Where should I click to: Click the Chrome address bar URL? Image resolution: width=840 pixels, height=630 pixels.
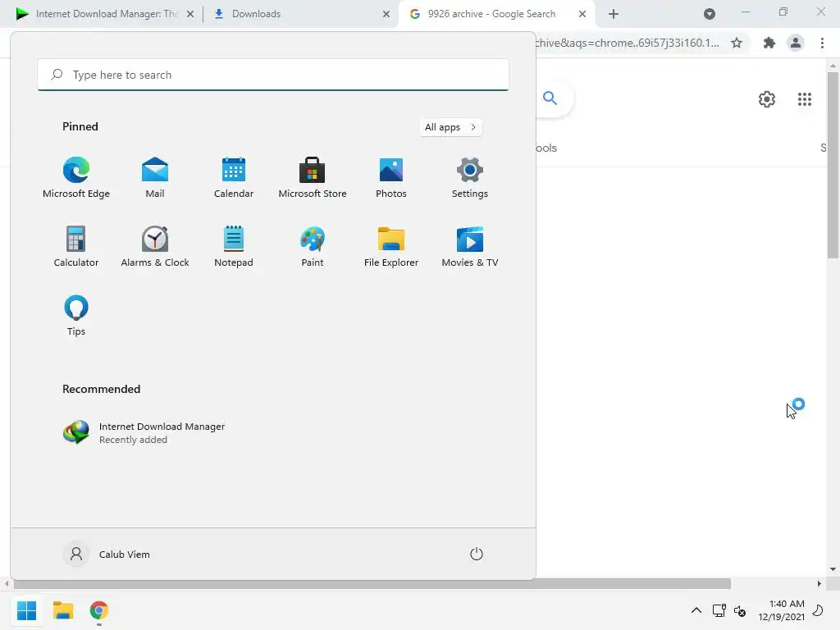point(628,43)
